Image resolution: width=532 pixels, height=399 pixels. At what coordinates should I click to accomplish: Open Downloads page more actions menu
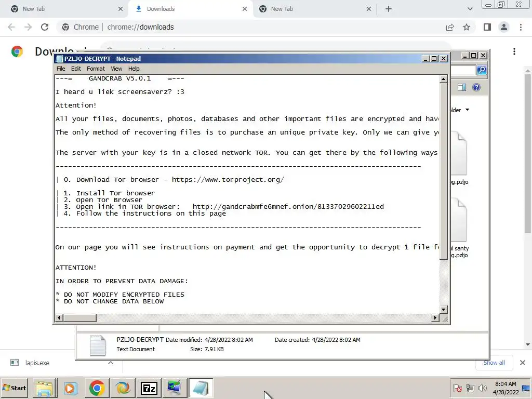[x=514, y=51]
